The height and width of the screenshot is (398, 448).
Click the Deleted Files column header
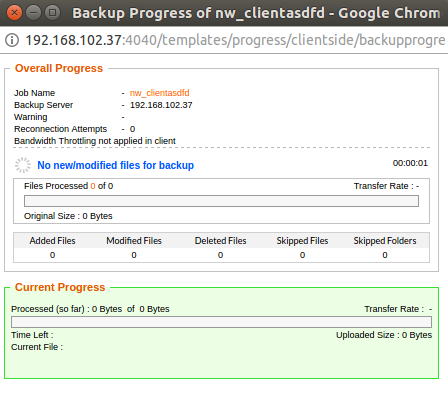[220, 241]
